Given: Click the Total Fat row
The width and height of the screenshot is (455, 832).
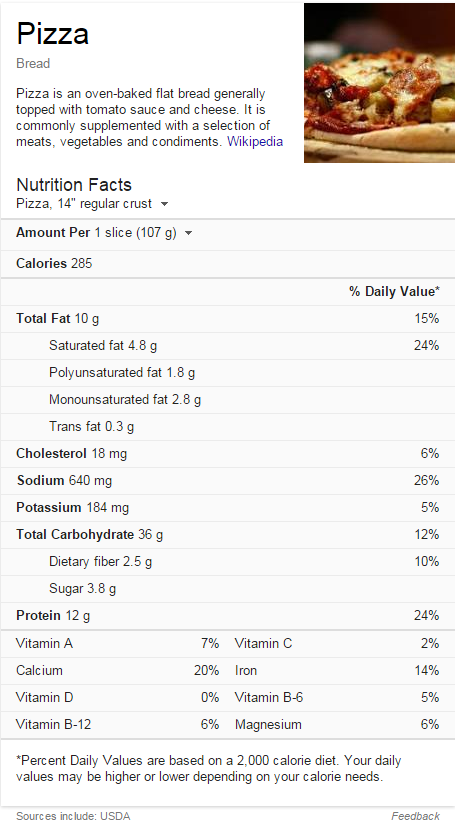Looking at the screenshot, I should [228, 319].
